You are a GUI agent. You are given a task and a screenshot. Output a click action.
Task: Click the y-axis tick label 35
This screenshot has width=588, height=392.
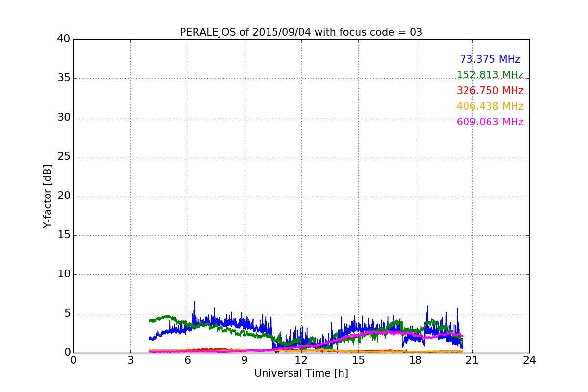tap(64, 78)
